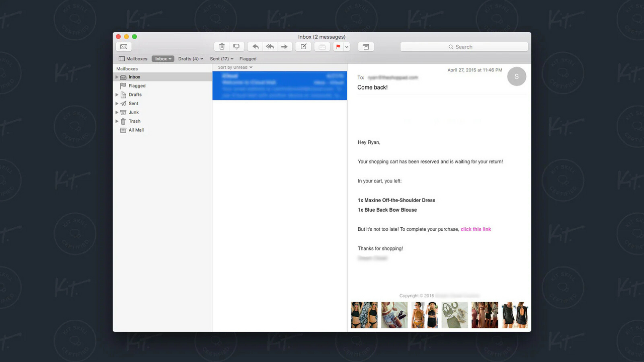The image size is (644, 362).
Task: Select Flagged in the favorites bar
Action: tap(248, 58)
